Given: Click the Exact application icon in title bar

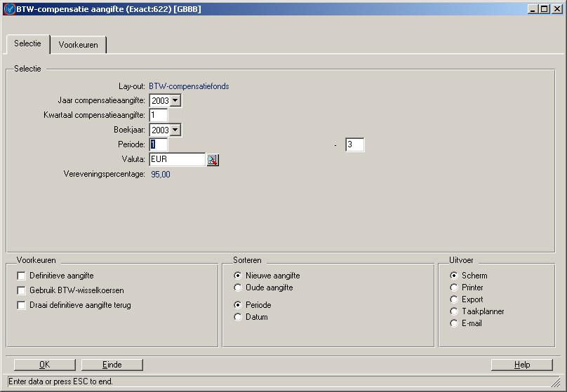Looking at the screenshot, I should coord(9,9).
